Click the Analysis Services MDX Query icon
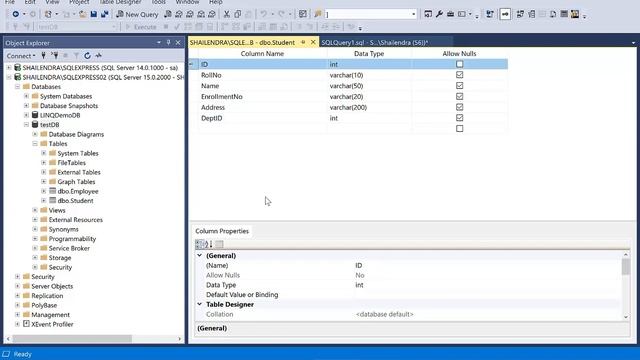Screen dimensions: 640x360 (179, 14)
